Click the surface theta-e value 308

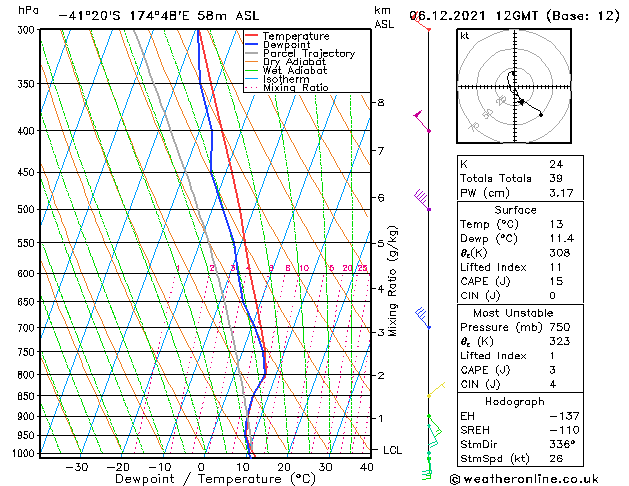click(560, 253)
